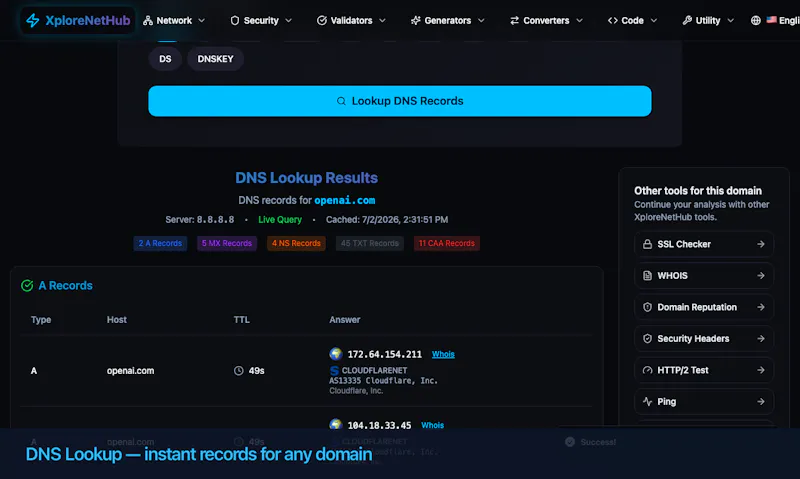Click the Live Query status text
The width and height of the screenshot is (800, 479).
(280, 219)
